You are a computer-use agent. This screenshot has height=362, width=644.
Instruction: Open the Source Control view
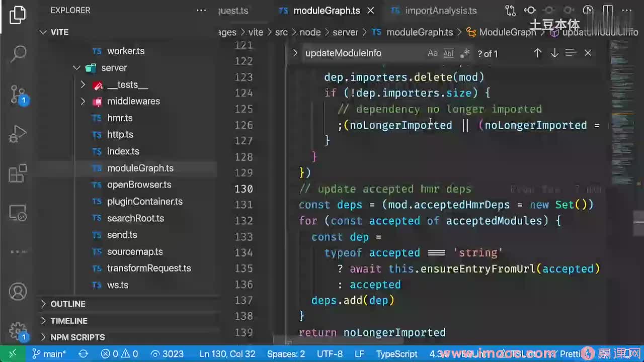18,94
